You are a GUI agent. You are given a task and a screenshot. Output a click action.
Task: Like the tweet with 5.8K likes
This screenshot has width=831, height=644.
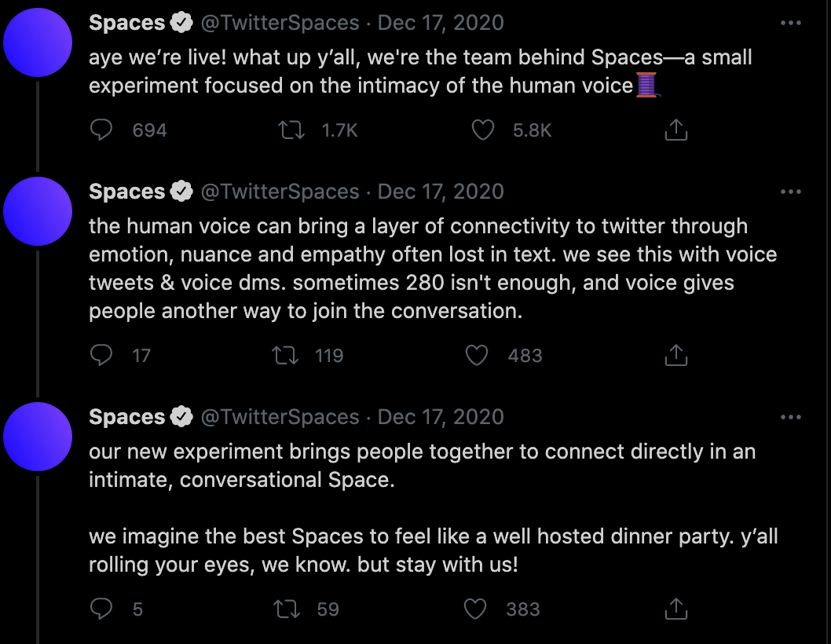(x=482, y=130)
